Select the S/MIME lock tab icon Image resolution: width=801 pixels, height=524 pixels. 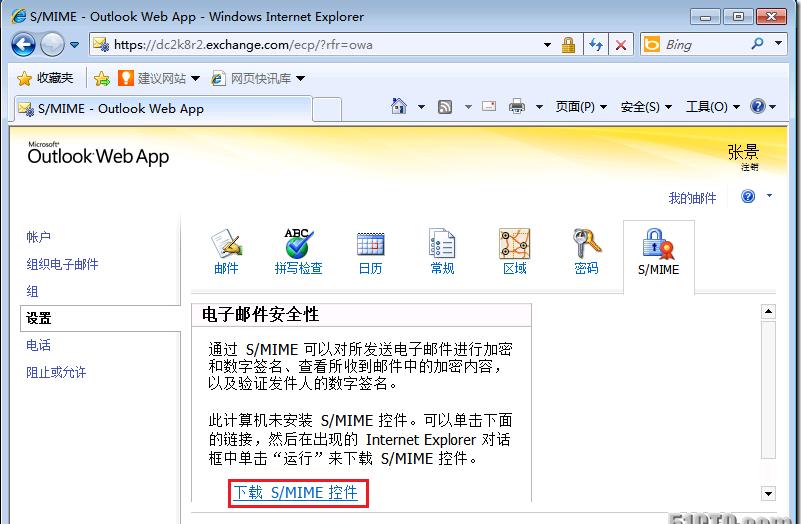[658, 253]
